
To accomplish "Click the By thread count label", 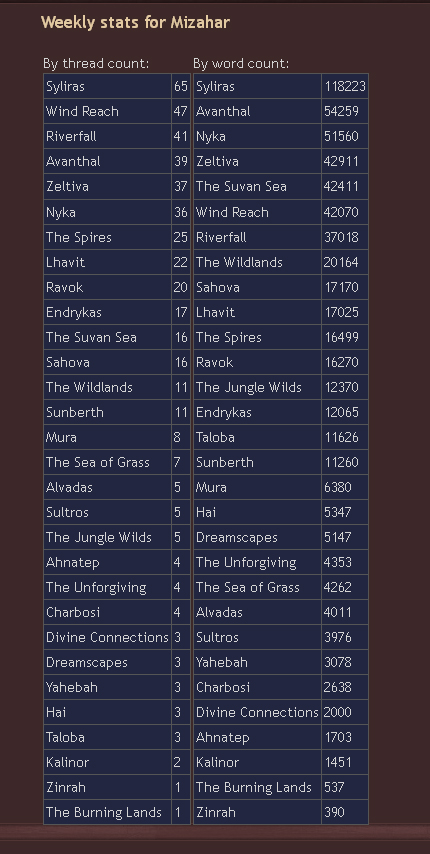I will (x=96, y=64).
